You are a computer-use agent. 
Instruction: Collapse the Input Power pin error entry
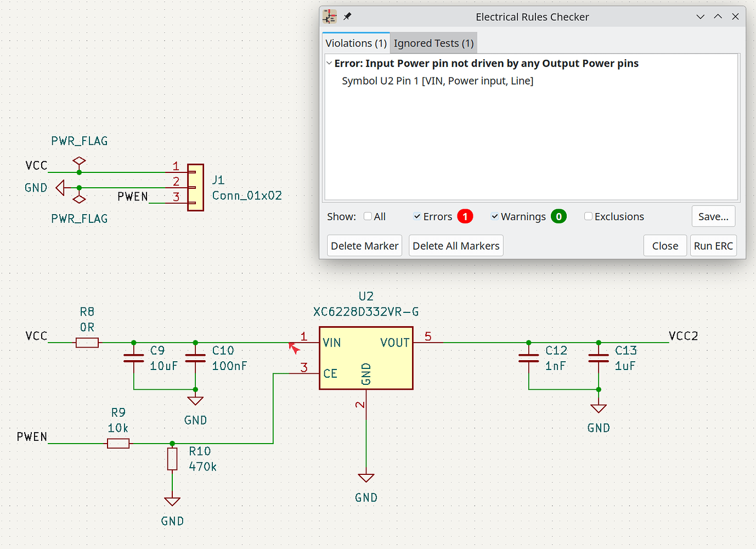330,63
